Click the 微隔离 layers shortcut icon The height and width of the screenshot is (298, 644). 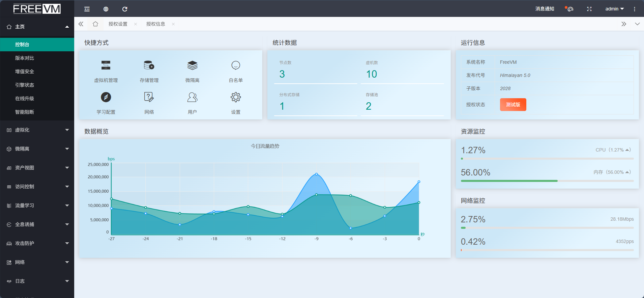[x=192, y=65]
